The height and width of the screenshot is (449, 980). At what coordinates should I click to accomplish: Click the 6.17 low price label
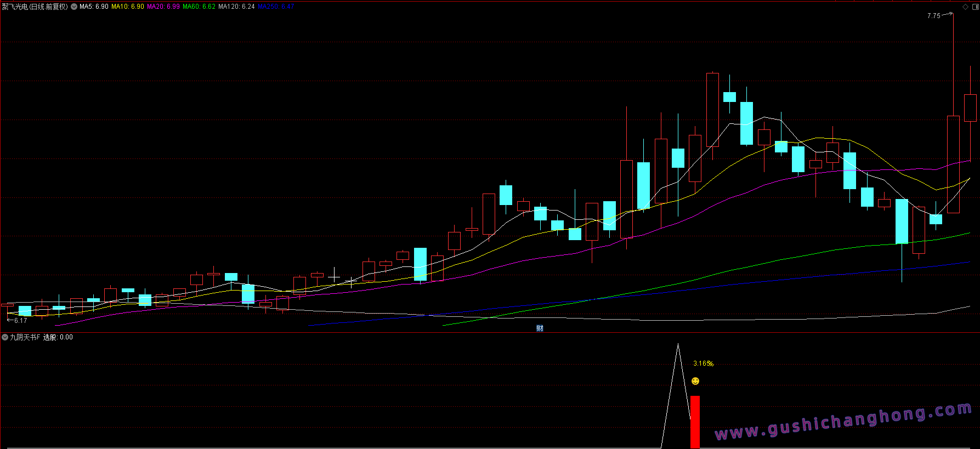20,321
